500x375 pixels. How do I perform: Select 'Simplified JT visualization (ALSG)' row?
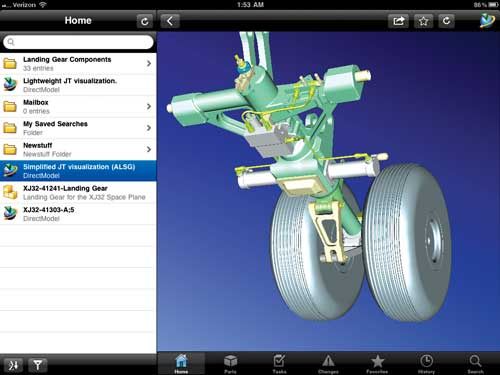(78, 171)
